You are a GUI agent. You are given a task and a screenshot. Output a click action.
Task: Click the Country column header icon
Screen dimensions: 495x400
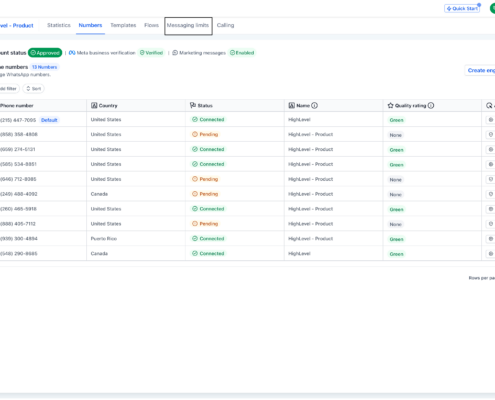[x=94, y=106]
